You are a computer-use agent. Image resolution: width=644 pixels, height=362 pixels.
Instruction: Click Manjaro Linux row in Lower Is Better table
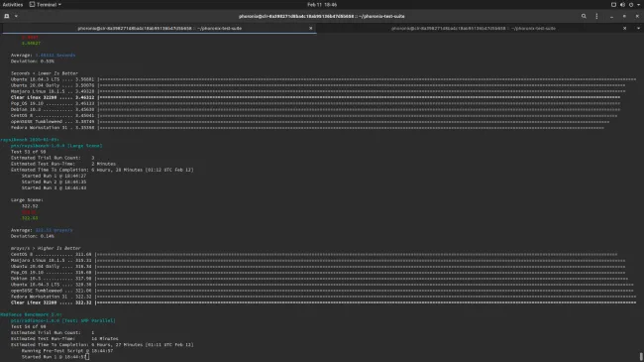pos(318,91)
